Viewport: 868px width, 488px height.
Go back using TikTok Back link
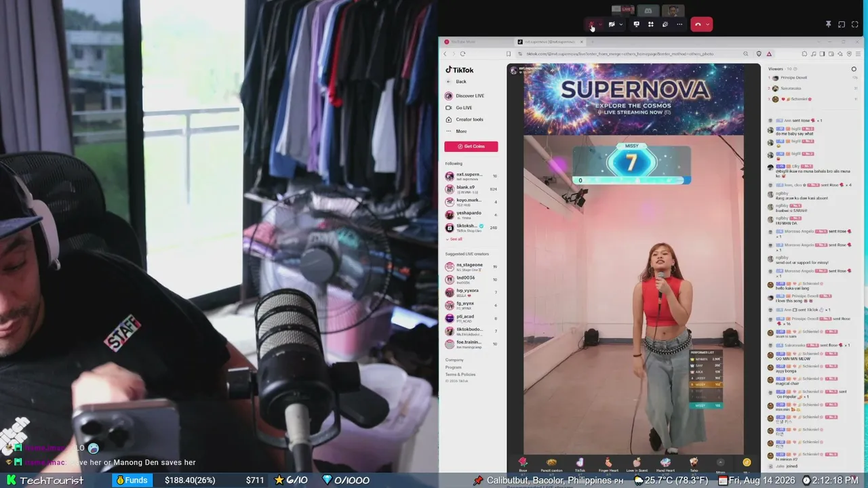[456, 81]
